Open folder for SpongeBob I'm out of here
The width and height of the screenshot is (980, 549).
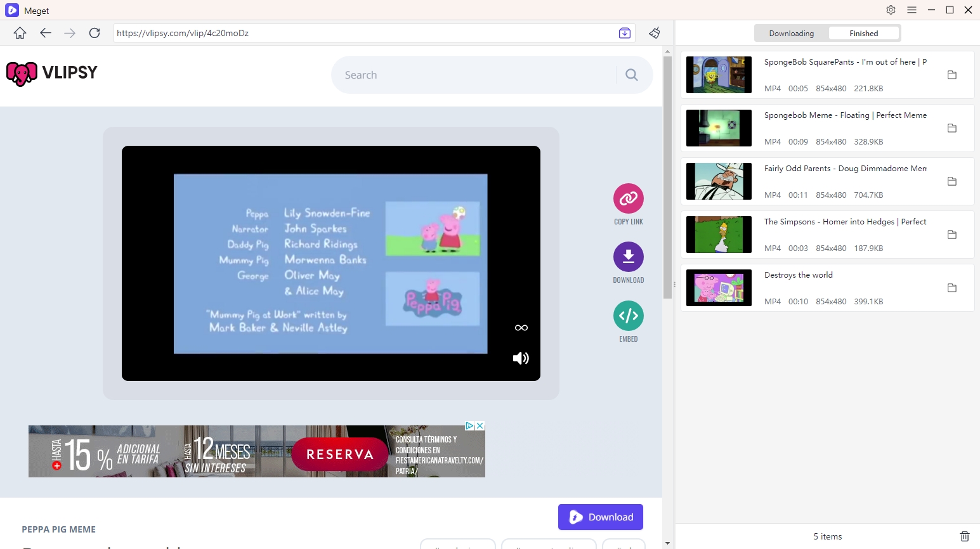[x=952, y=75]
